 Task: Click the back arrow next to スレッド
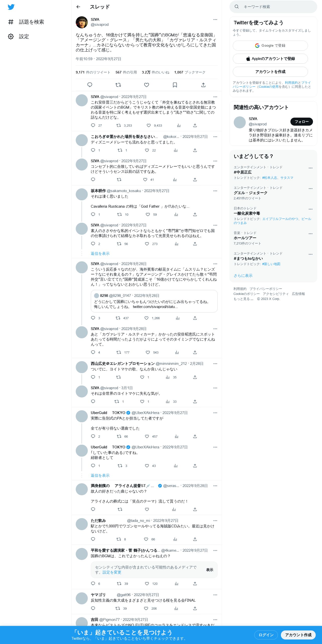click(78, 7)
